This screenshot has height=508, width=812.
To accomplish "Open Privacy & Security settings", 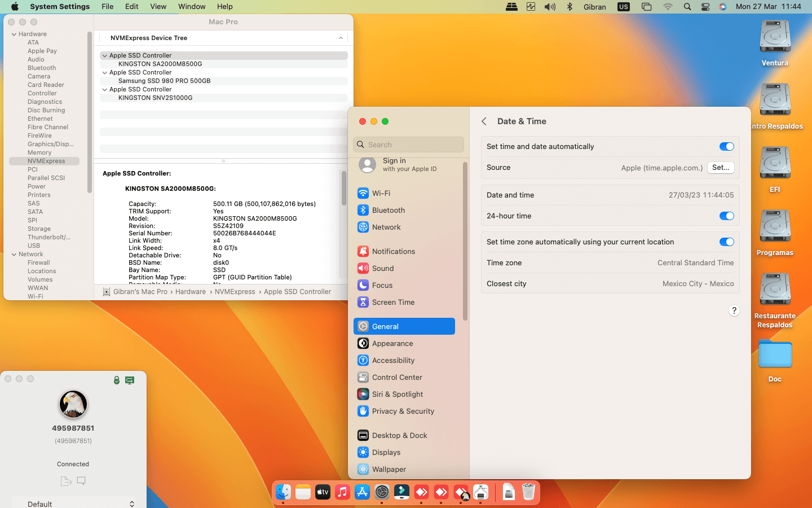I will coord(403,411).
